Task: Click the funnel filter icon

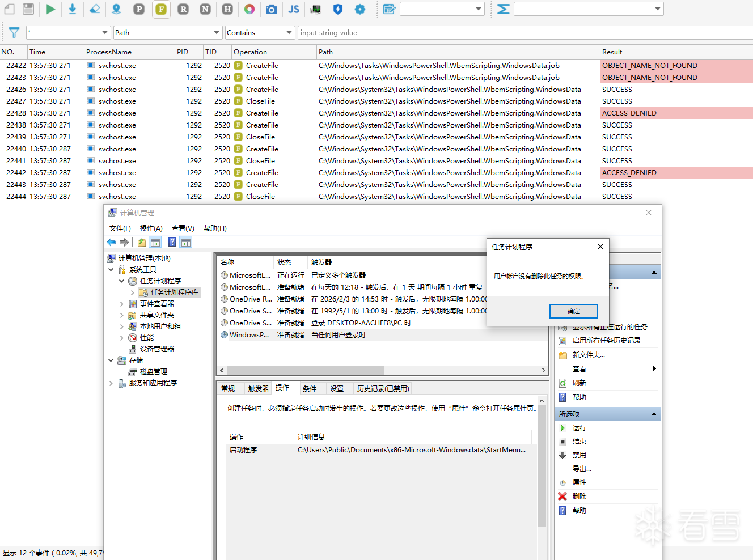Action: click(x=14, y=33)
